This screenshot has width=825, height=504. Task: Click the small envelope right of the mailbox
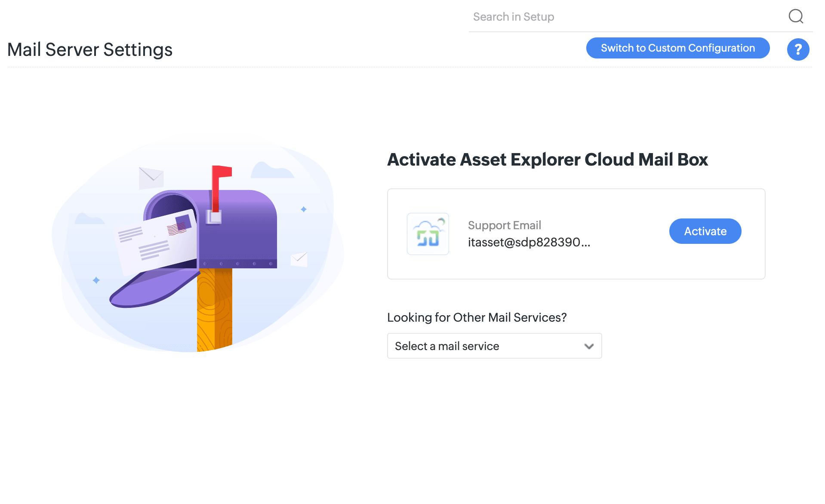point(299,259)
